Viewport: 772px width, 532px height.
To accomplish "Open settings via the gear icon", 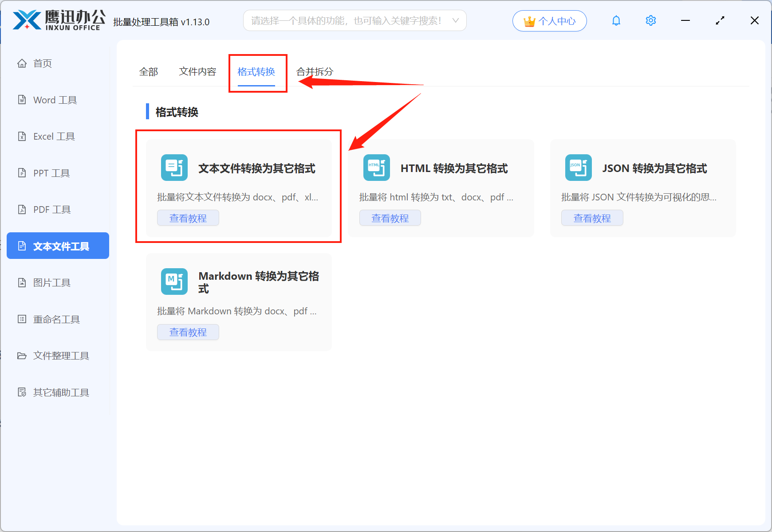I will coord(650,21).
